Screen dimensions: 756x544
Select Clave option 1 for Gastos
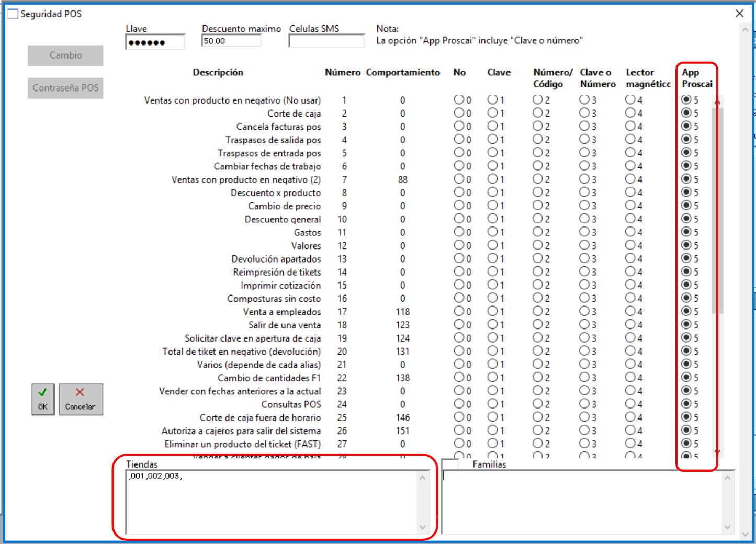(492, 232)
